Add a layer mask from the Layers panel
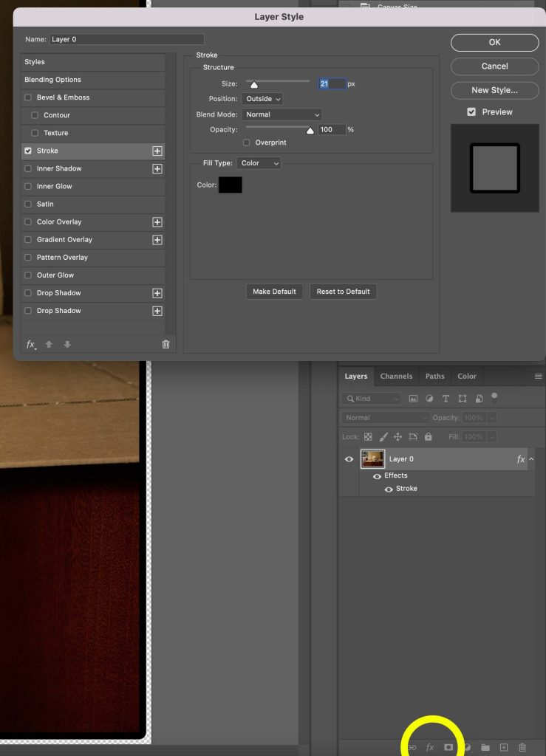 point(448,748)
